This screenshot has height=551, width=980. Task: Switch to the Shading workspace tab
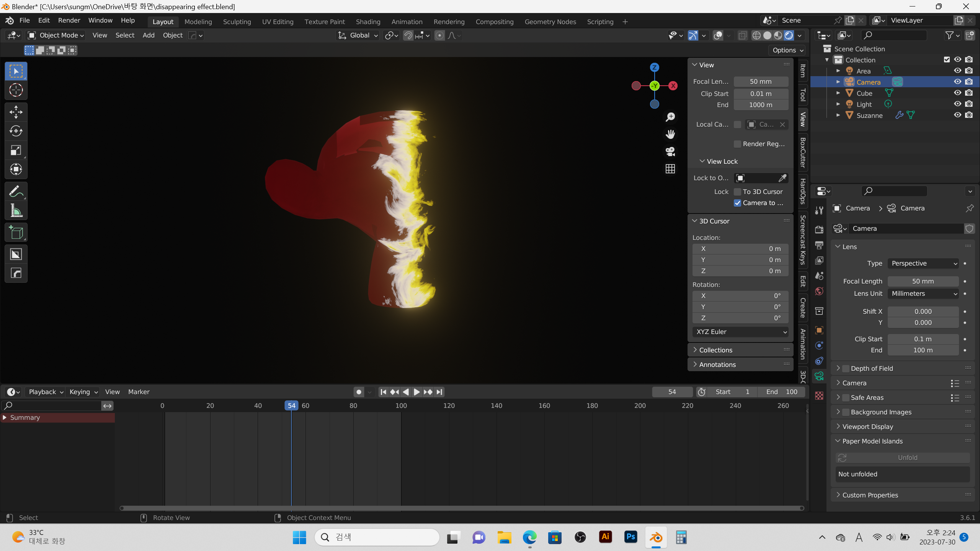click(x=368, y=22)
